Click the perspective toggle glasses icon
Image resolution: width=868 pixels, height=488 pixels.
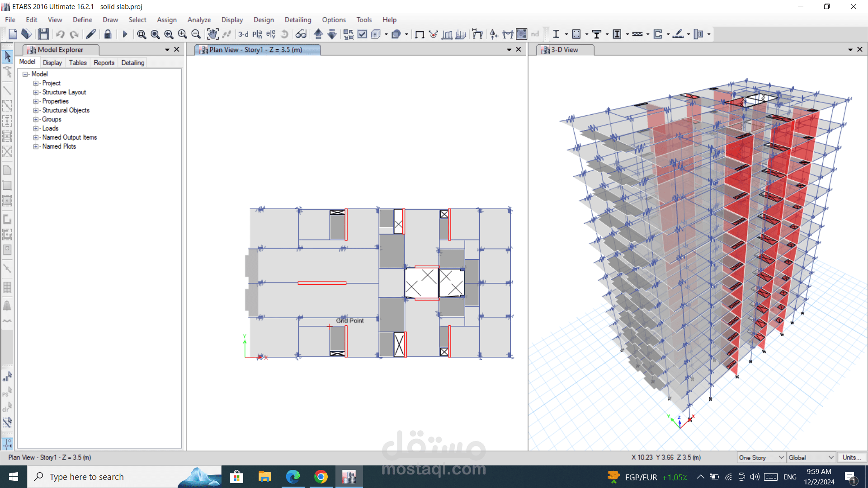click(x=301, y=34)
